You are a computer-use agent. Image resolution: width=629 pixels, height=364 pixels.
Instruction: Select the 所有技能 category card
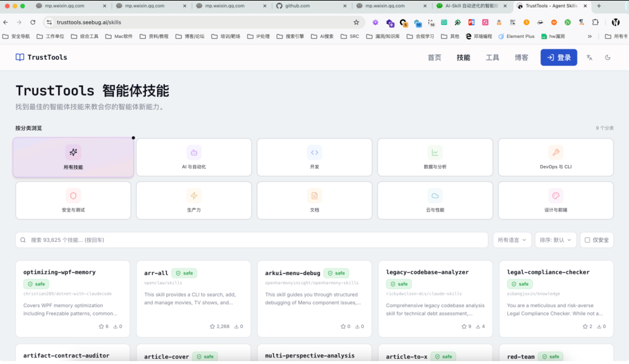pos(73,157)
